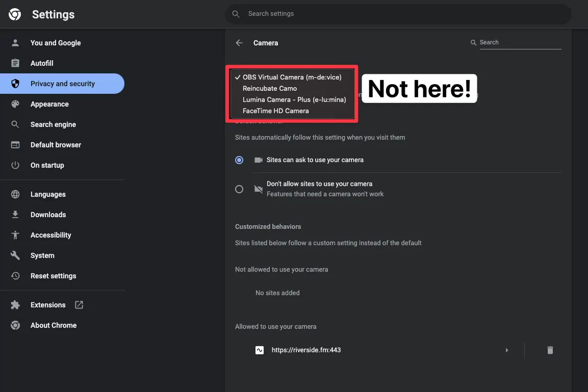Open You and Google settings section
The height and width of the screenshot is (392, 588).
coord(62,43)
